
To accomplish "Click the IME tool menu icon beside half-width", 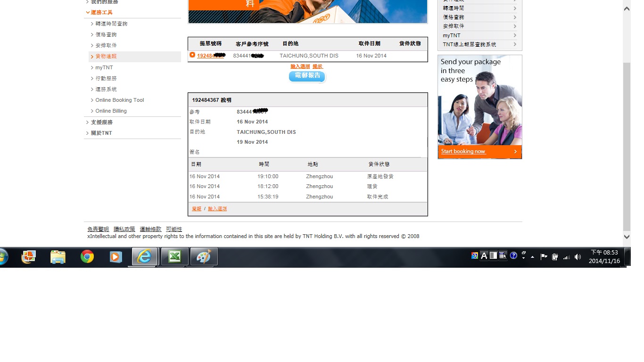I will coord(503,255).
